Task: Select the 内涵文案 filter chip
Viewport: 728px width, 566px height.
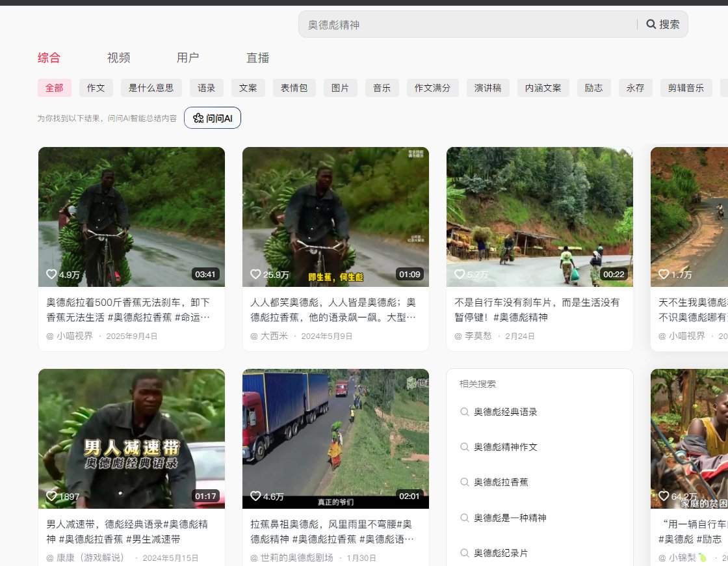Action: point(543,88)
